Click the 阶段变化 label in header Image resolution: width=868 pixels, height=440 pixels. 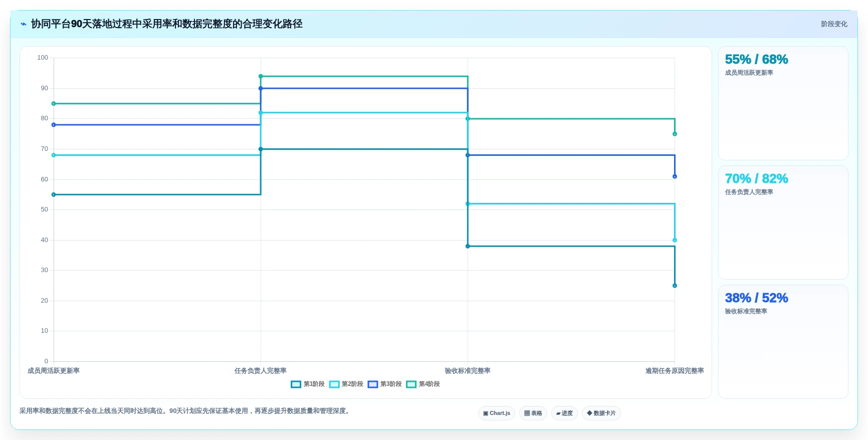click(x=834, y=24)
